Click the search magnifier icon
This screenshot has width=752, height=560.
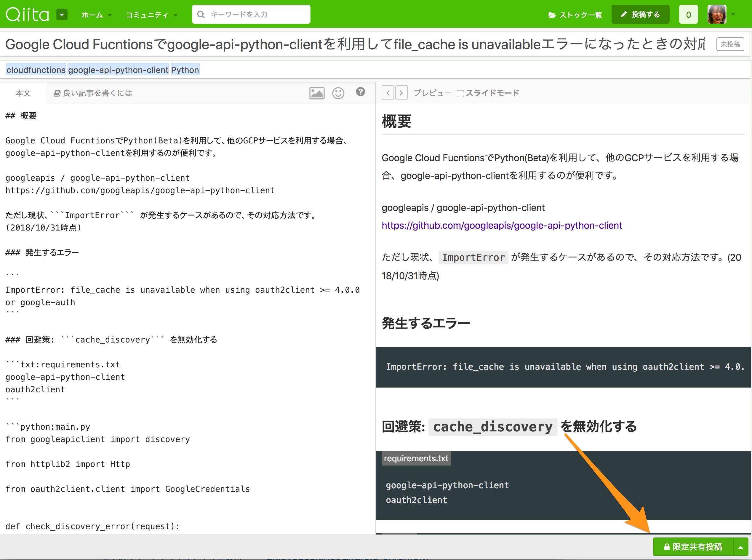pos(201,14)
